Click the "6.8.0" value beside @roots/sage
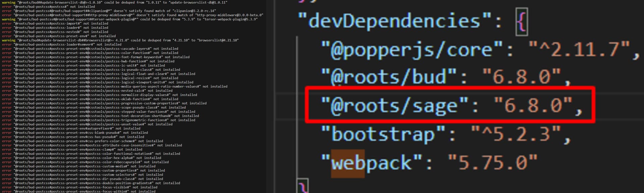The image size is (644, 193). click(533, 105)
